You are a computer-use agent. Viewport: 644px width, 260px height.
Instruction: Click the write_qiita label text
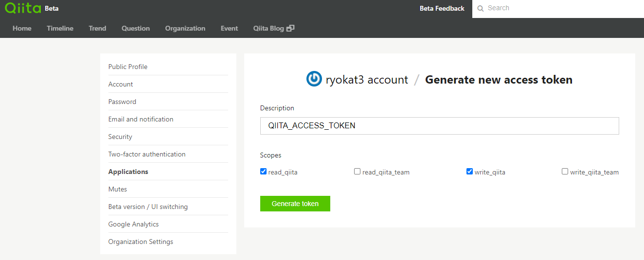click(490, 172)
